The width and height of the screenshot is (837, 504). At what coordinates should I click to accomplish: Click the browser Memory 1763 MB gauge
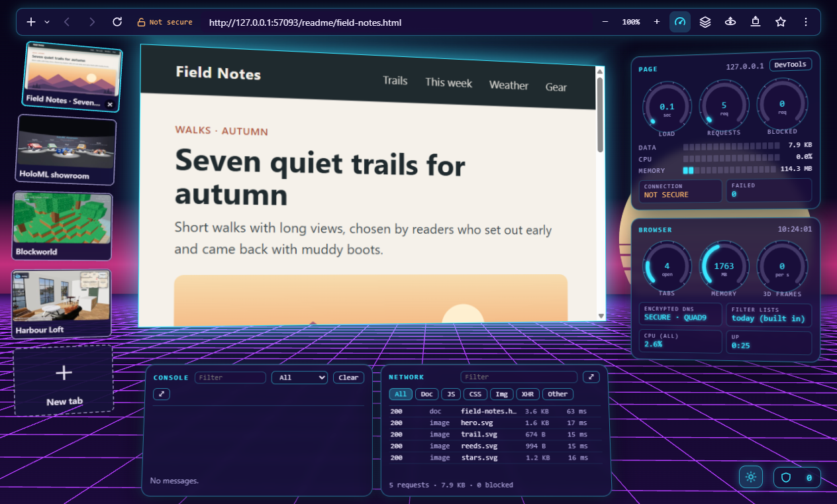[724, 269]
